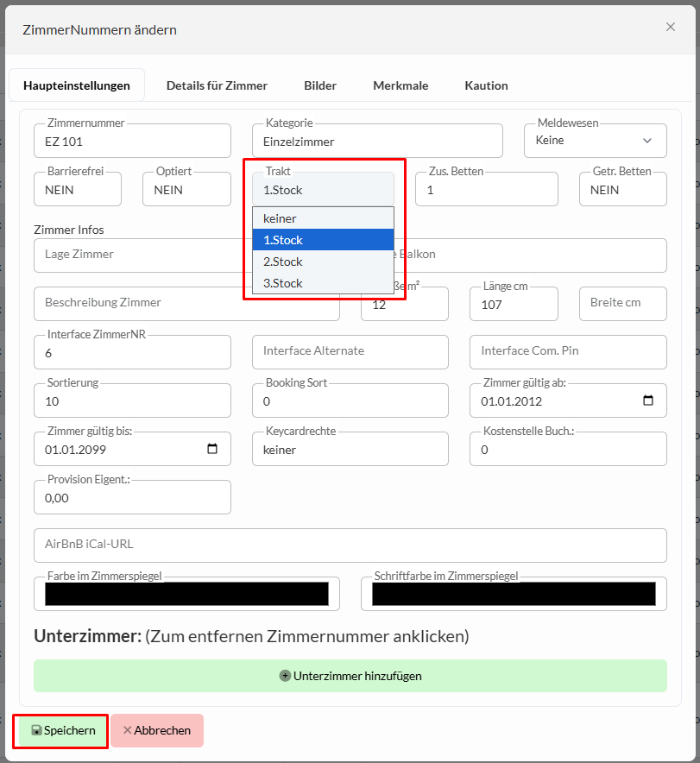Pick 3.Stock option in Trakt list
The image size is (700, 763).
click(323, 283)
